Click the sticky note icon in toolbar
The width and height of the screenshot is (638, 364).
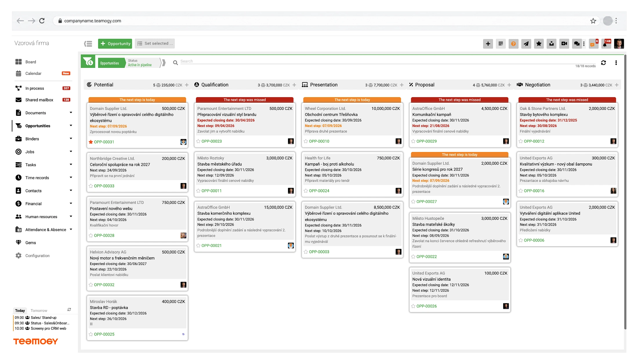(x=501, y=44)
